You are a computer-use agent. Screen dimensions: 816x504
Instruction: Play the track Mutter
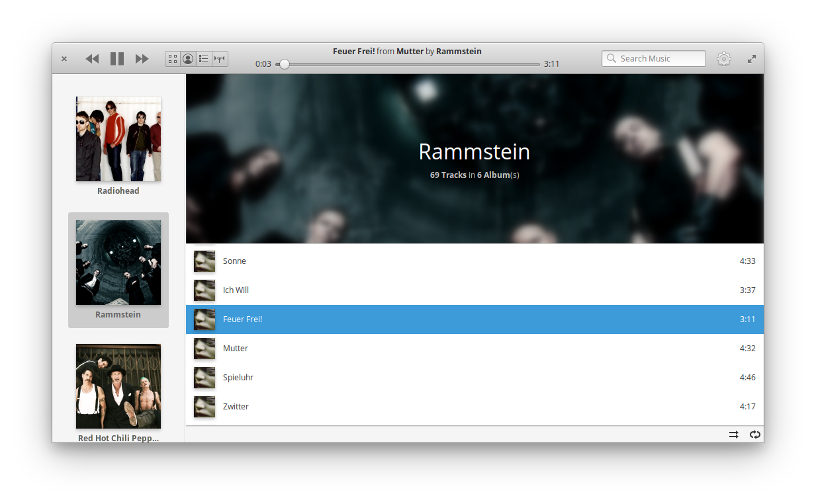point(475,349)
